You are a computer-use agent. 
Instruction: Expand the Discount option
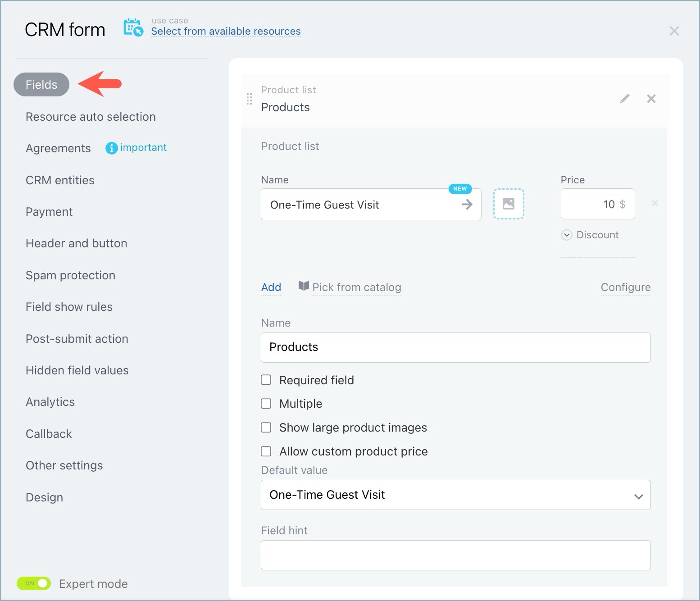(567, 235)
